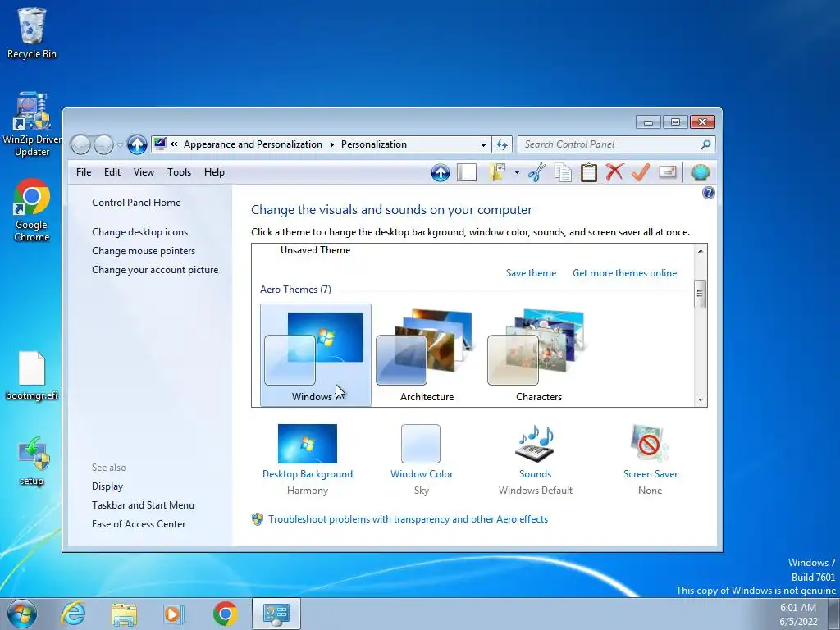Click the Cut scissors icon
The image size is (840, 630).
click(536, 172)
